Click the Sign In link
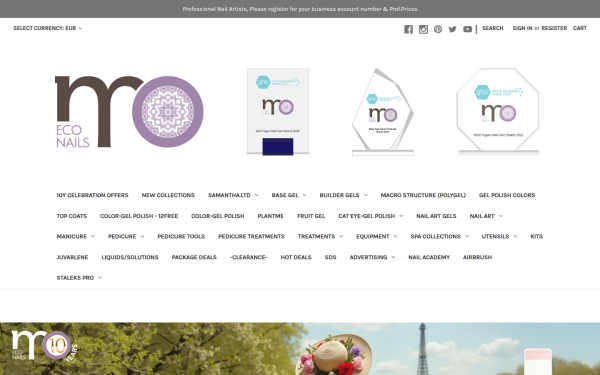Screen dimensions: 600x375 522,28
